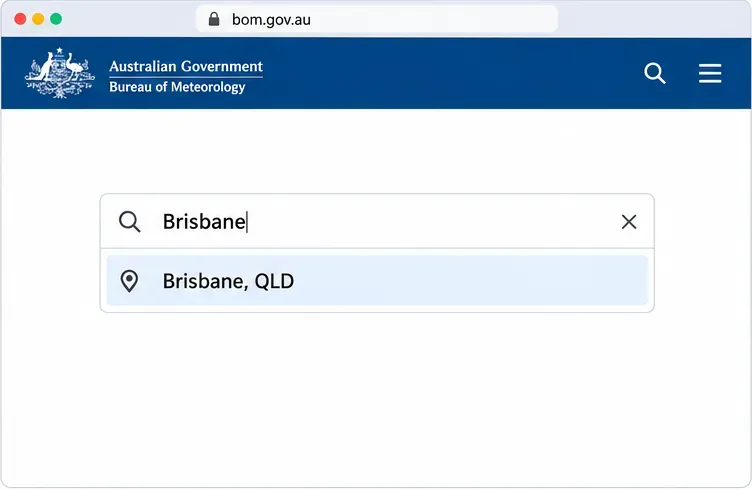Click the location pin beside Brisbane, QLD
This screenshot has width=752, height=490.
point(129,281)
